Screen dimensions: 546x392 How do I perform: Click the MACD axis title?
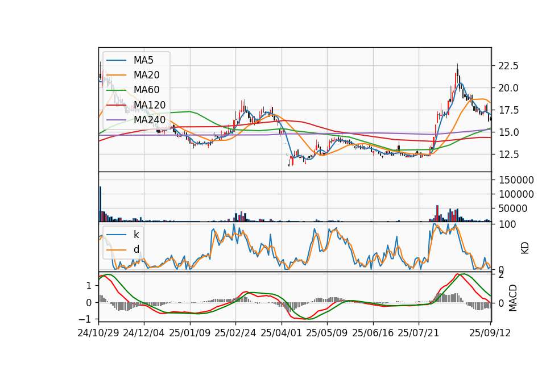tap(513, 298)
